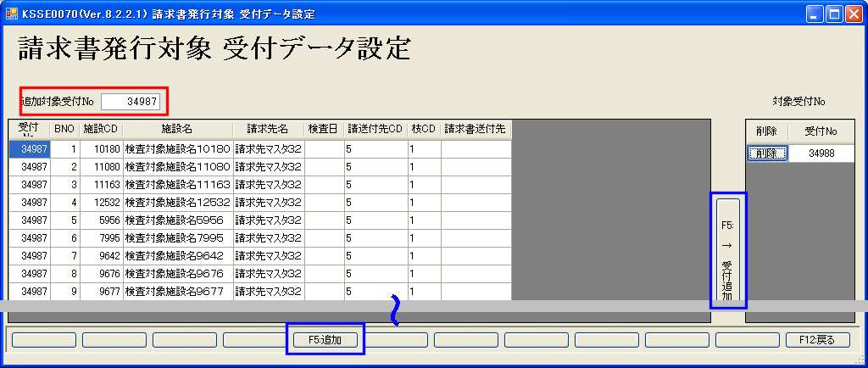Viewport: 868px width, 368px height.
Task: Maximize the KSSE0070 window
Action: pos(833,14)
